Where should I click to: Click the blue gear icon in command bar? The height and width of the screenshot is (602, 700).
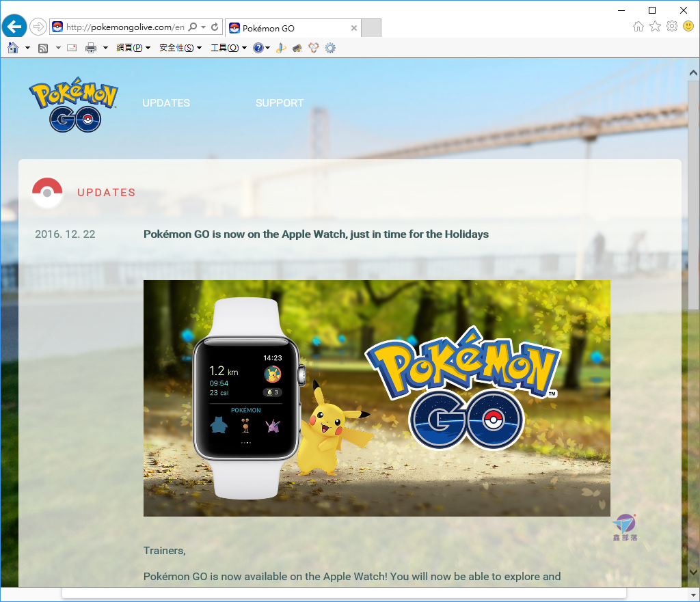click(x=330, y=48)
